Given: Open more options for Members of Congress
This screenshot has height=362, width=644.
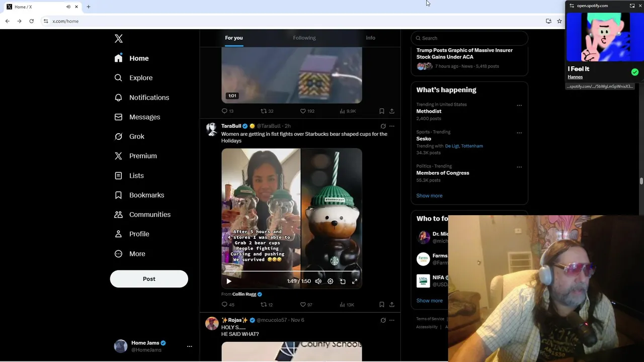Looking at the screenshot, I should (x=519, y=167).
